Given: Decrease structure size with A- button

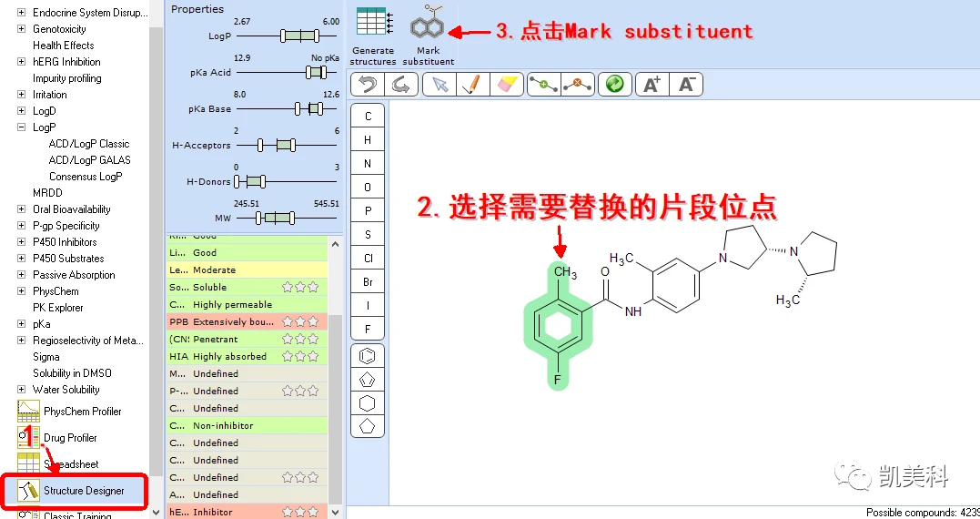Looking at the screenshot, I should [686, 85].
